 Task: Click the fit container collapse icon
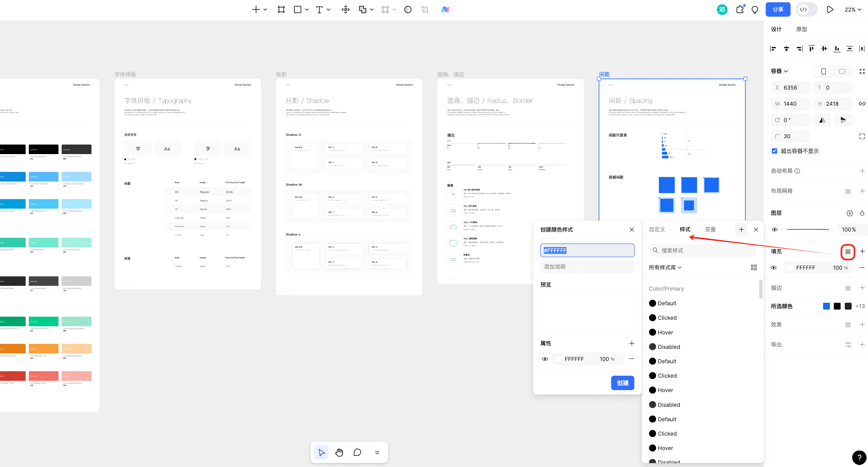click(x=862, y=71)
